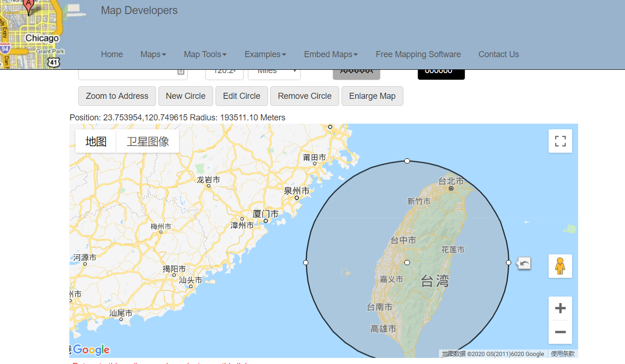Expand Embed Maps dropdown menu
Viewport: 625px width, 364px height.
[331, 54]
